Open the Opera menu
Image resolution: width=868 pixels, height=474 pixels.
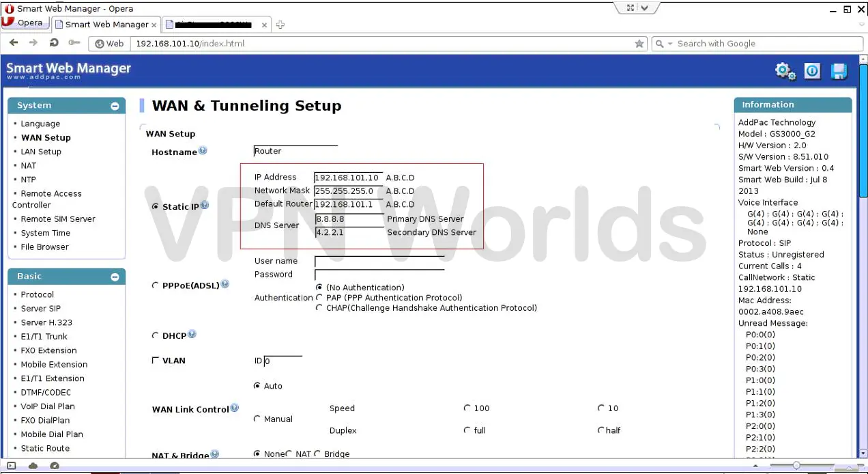(25, 22)
